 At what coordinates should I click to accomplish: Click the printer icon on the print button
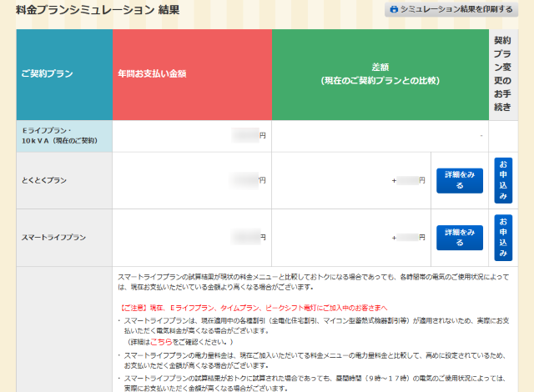click(394, 9)
